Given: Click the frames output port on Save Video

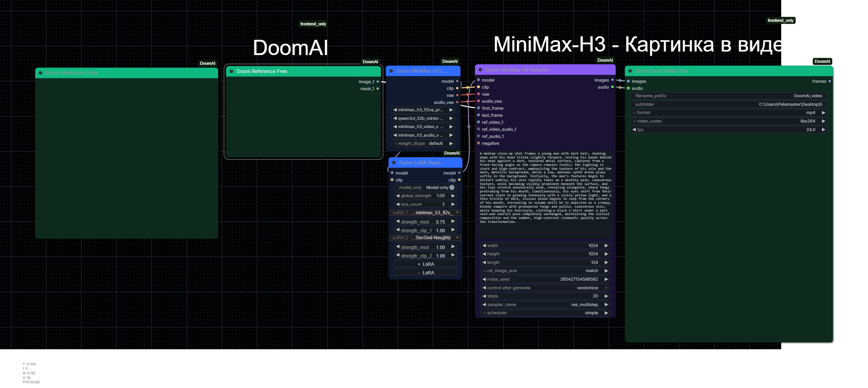Looking at the screenshot, I should click(830, 81).
